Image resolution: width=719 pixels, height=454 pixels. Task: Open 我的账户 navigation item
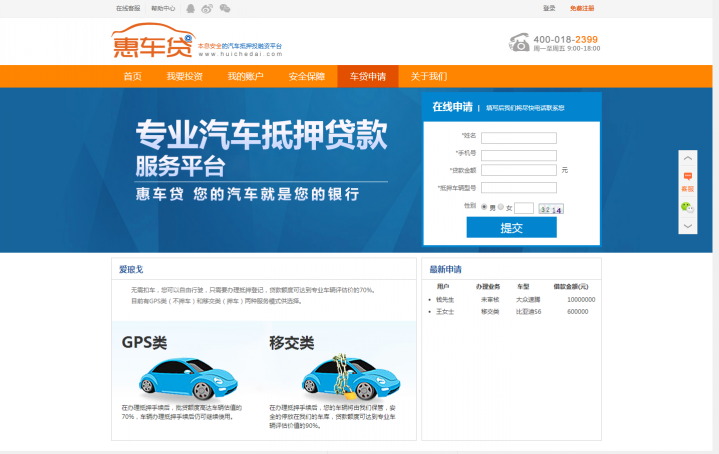(x=245, y=76)
